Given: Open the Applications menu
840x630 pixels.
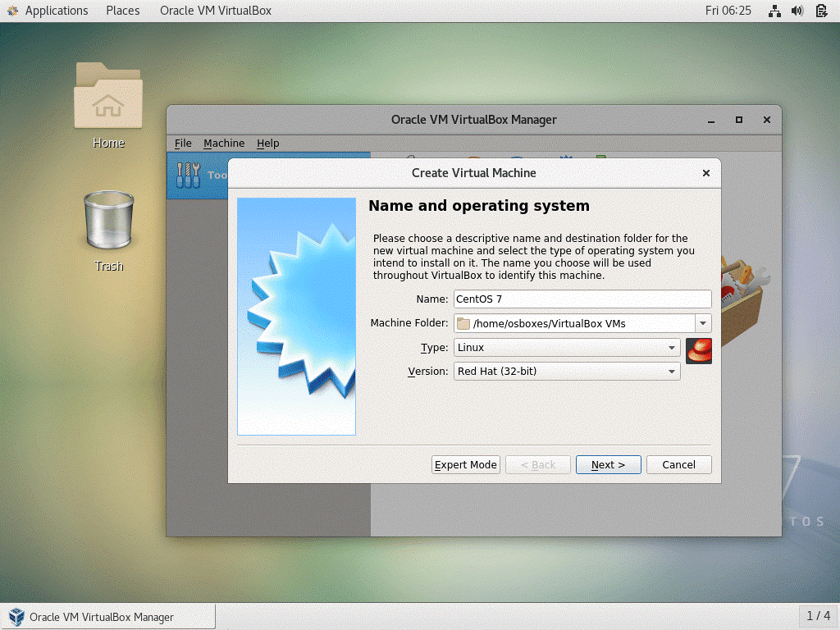Looking at the screenshot, I should click(x=49, y=11).
